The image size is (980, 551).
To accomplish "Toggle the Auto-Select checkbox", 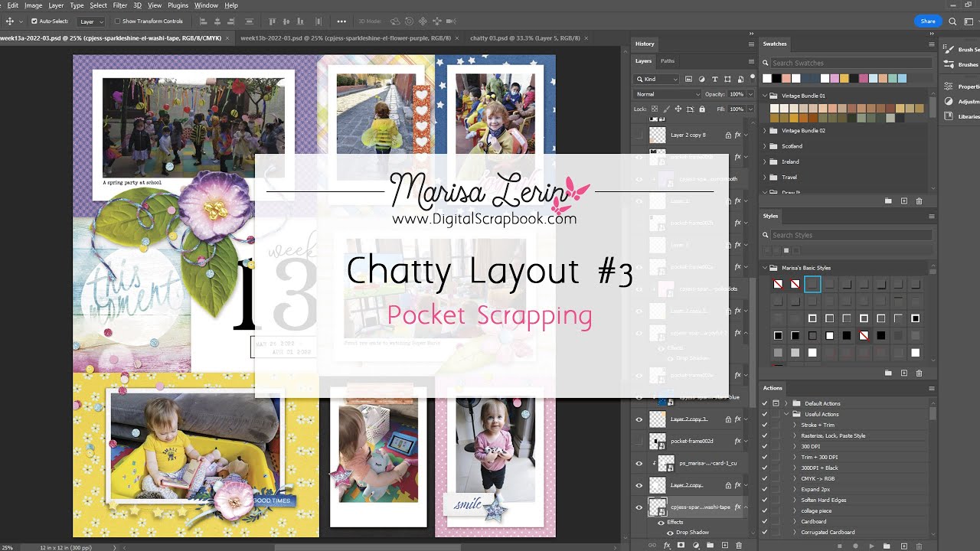I will [x=34, y=21].
